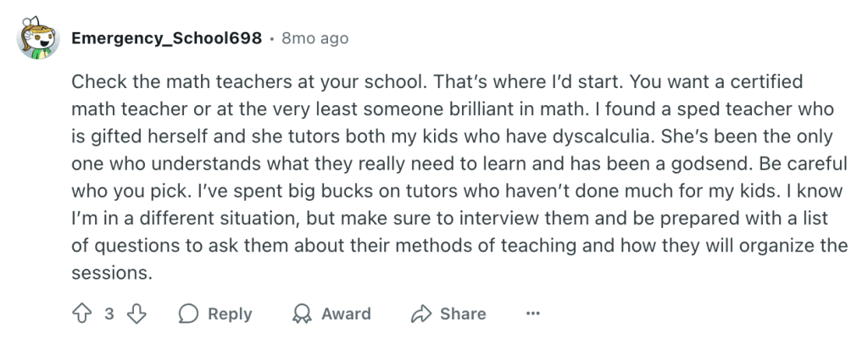Downvote the comment about math tutors
This screenshot has height=344, width=868.
pyautogui.click(x=136, y=313)
